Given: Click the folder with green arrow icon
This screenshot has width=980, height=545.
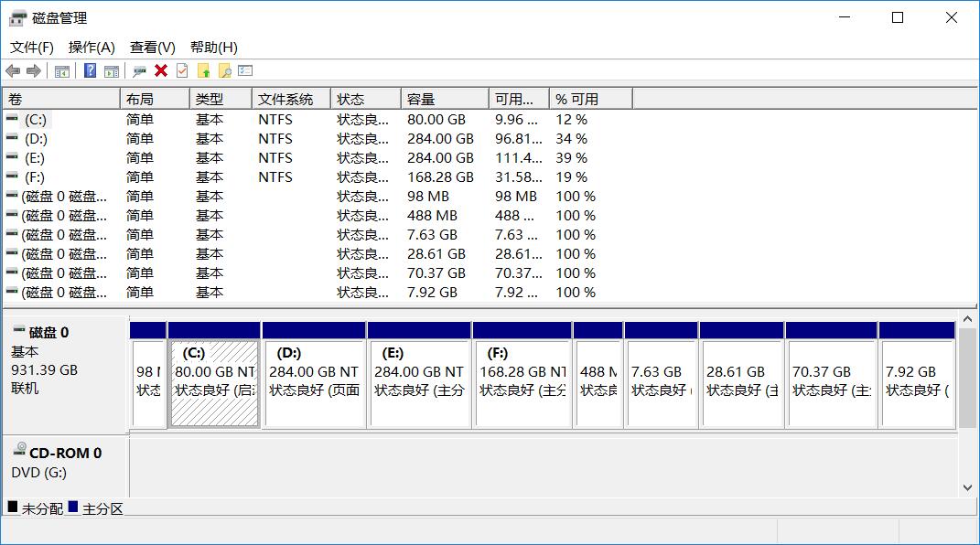Looking at the screenshot, I should (204, 70).
